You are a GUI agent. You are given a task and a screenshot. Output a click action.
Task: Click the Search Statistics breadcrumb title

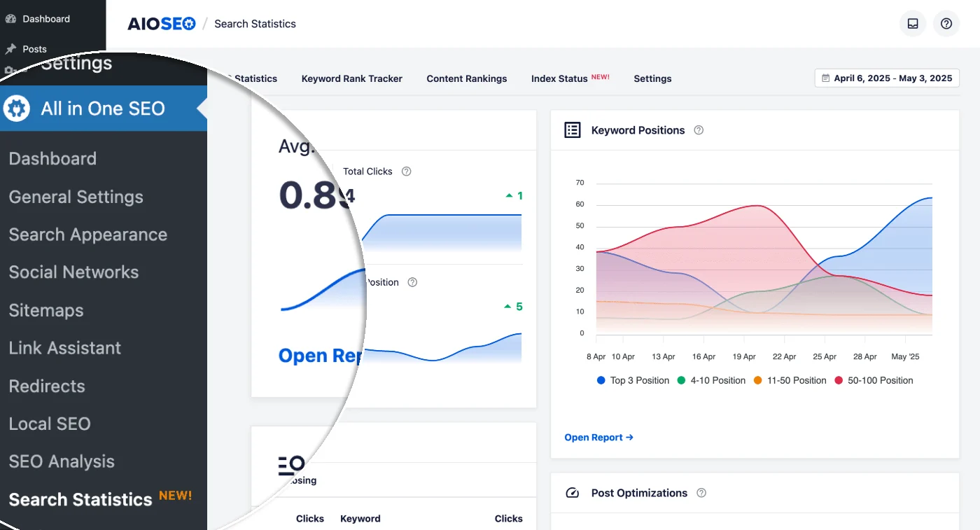click(255, 24)
